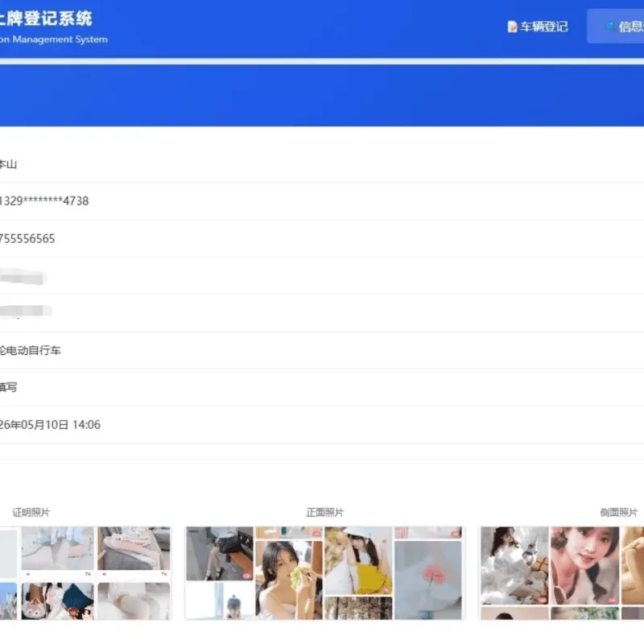644x644 pixels.
Task: Open the 侧面照片 thumbnail image
Action: coord(562,573)
